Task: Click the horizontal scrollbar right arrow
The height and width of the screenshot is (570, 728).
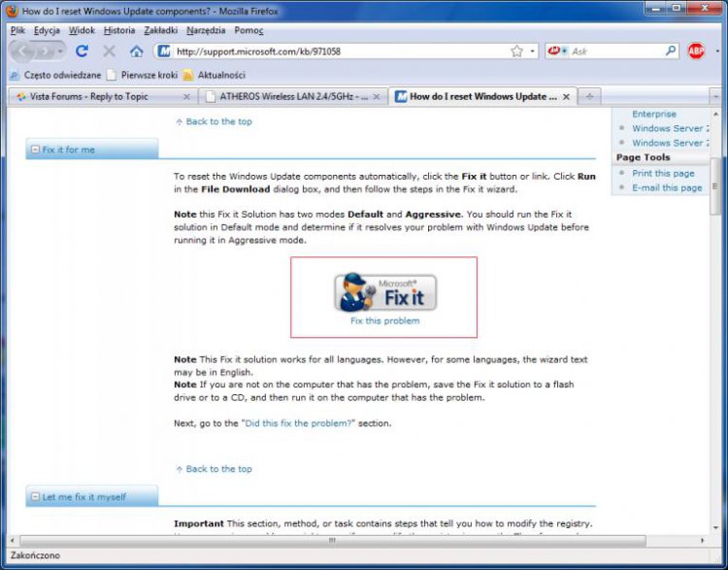Action: point(702,540)
